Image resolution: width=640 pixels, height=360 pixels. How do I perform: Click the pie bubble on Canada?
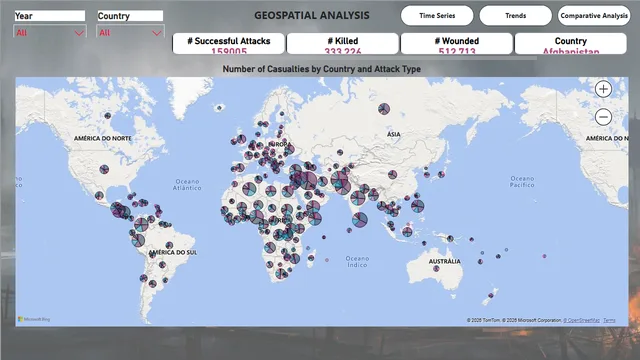[108, 116]
